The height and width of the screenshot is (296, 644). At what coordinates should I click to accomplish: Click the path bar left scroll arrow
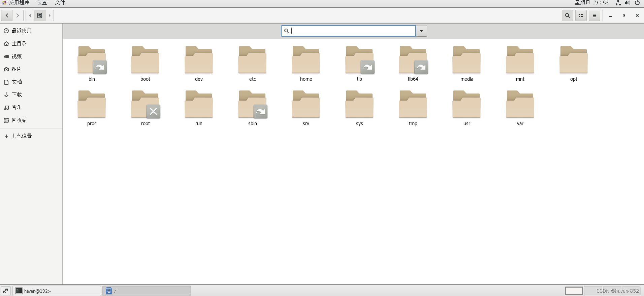click(x=30, y=15)
